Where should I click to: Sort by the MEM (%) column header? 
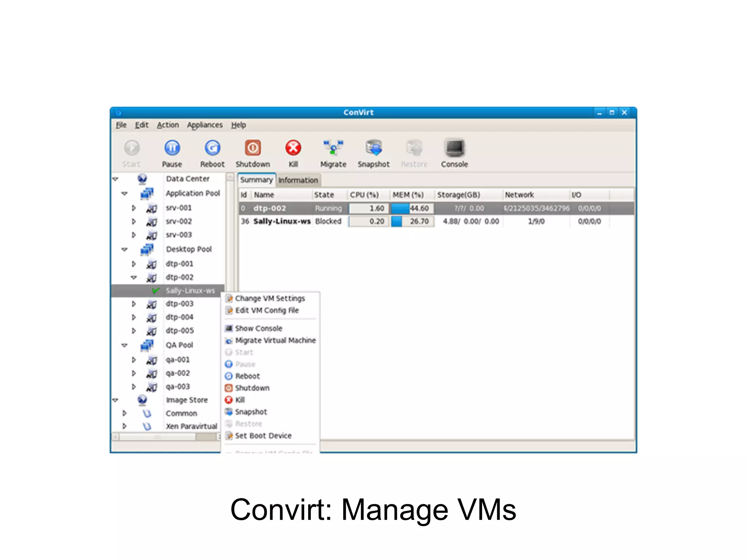pos(412,195)
